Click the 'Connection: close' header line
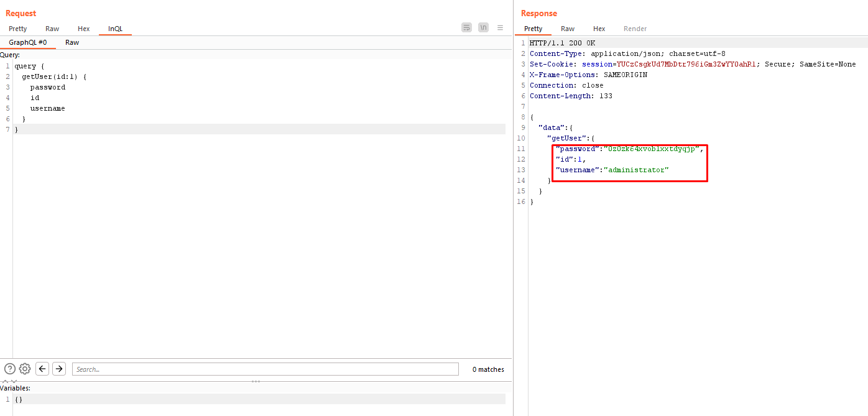 pyautogui.click(x=566, y=85)
